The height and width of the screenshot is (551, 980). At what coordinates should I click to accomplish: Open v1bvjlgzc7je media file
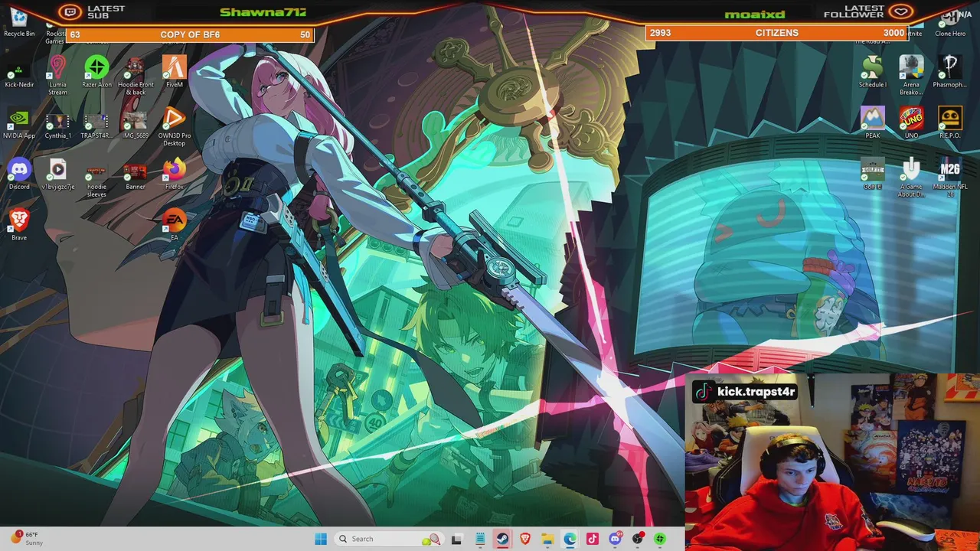pyautogui.click(x=57, y=175)
